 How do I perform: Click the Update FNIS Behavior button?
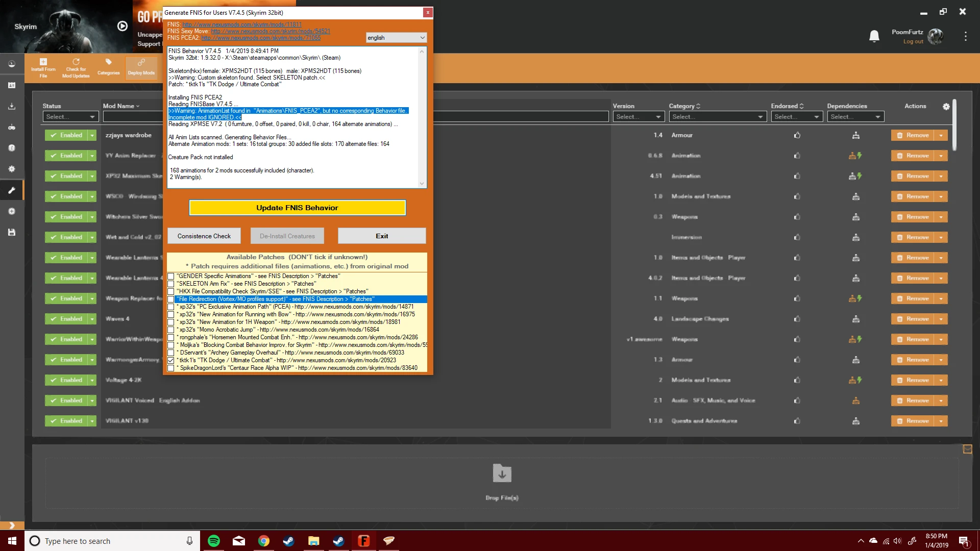(x=297, y=208)
